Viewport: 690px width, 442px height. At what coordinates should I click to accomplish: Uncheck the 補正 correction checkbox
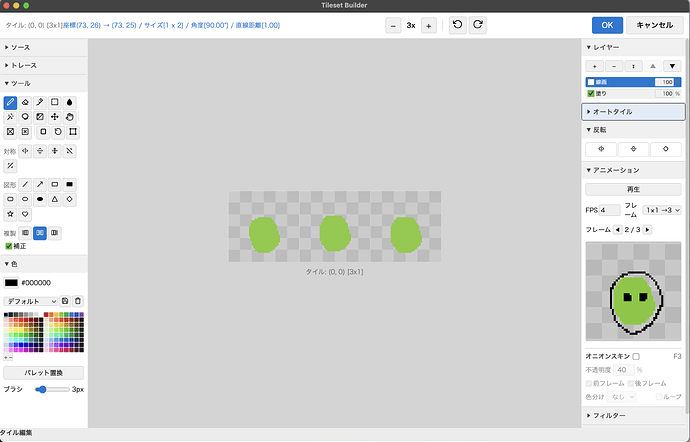tap(8, 246)
